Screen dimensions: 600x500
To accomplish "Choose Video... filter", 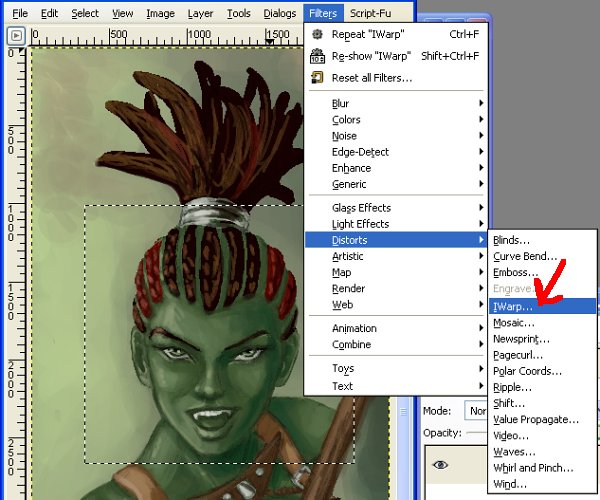I will pyautogui.click(x=542, y=436).
